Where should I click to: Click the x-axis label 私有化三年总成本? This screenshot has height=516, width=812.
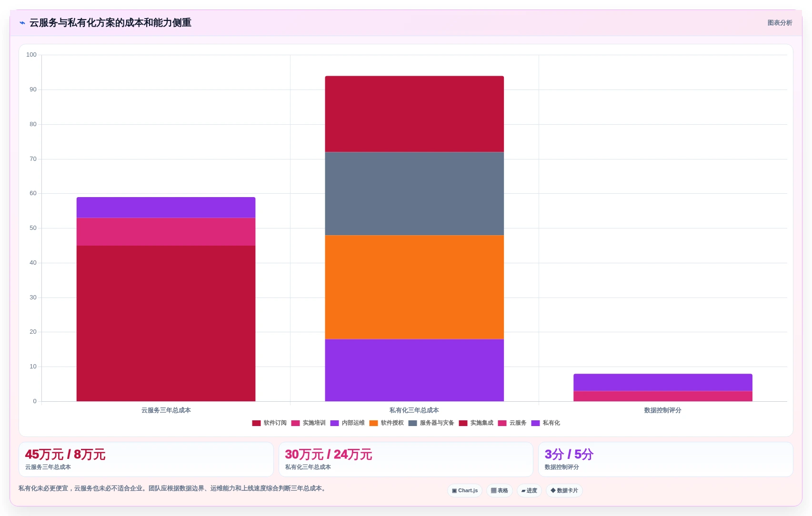coord(414,410)
